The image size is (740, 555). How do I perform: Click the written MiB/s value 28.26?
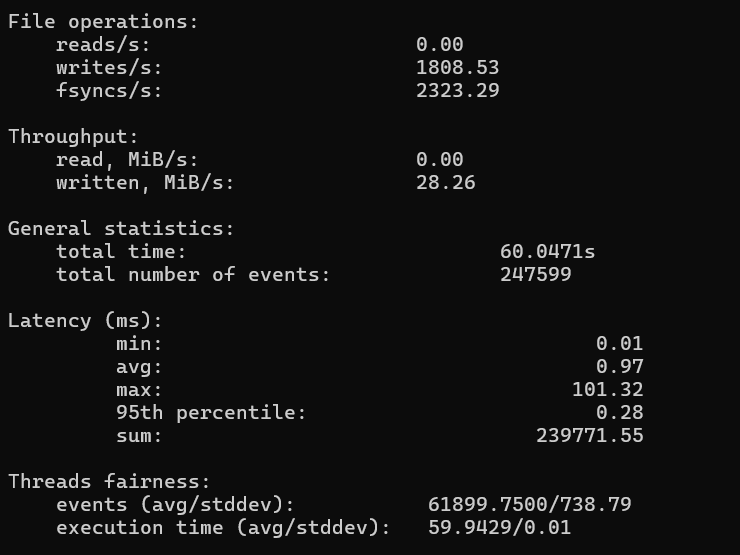(x=446, y=183)
